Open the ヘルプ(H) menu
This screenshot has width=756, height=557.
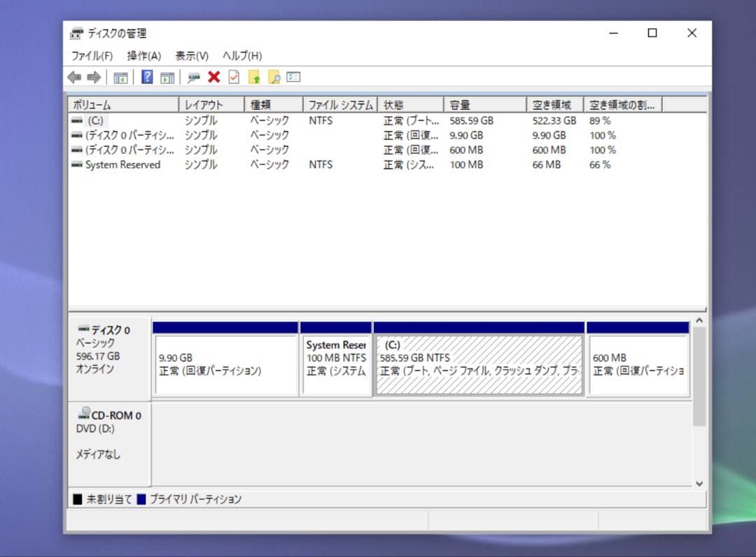coord(242,56)
